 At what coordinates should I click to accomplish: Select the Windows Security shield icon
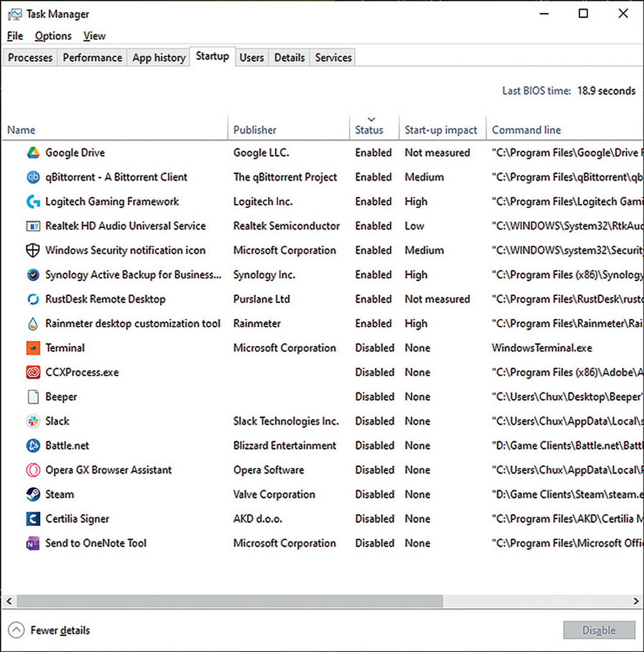point(33,251)
